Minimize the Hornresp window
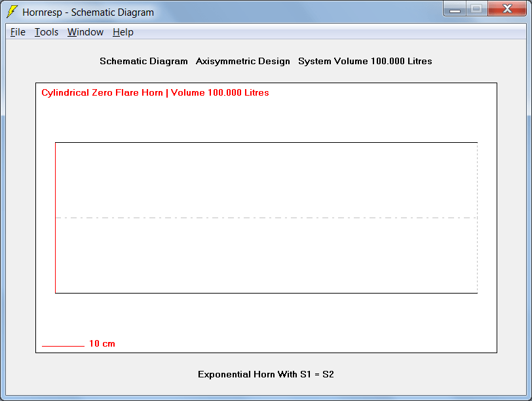 click(455, 9)
